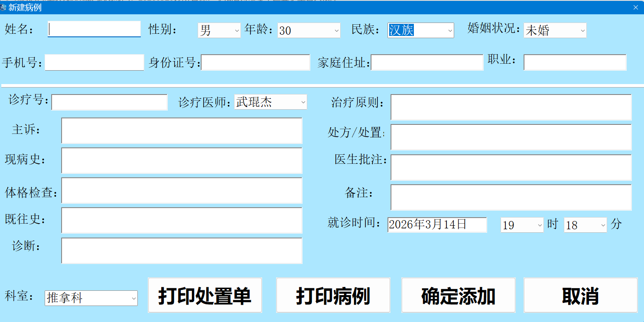Click the 主诉 chief complaint text box
Image resolution: width=644 pixels, height=322 pixels.
pyautogui.click(x=181, y=130)
